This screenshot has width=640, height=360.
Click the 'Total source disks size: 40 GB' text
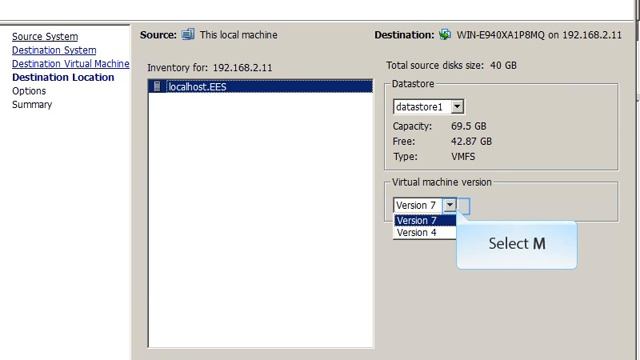coord(451,65)
